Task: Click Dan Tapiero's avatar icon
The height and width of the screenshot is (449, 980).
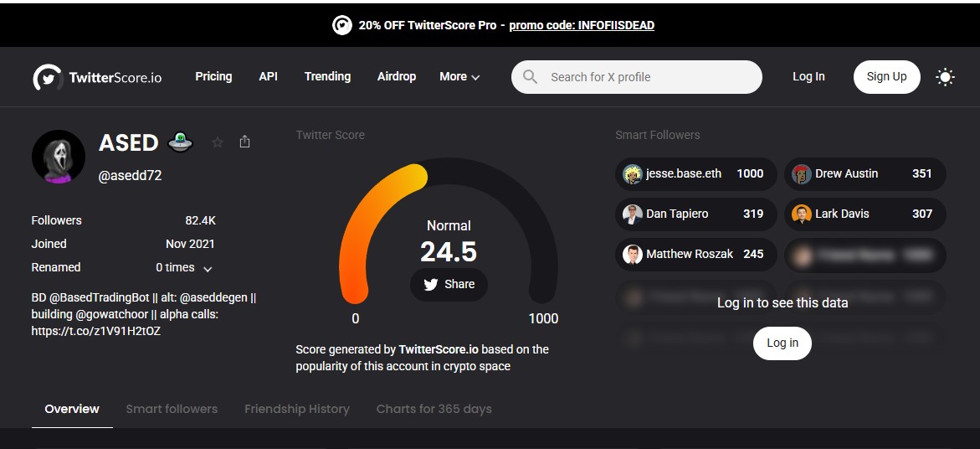Action: coord(633,214)
